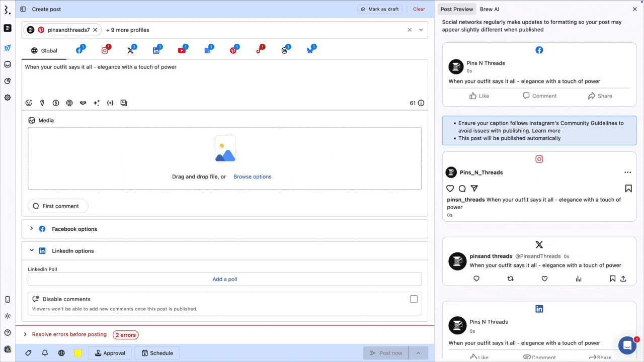Check the Disable comments checkbox
644x362 pixels.
pos(414,299)
